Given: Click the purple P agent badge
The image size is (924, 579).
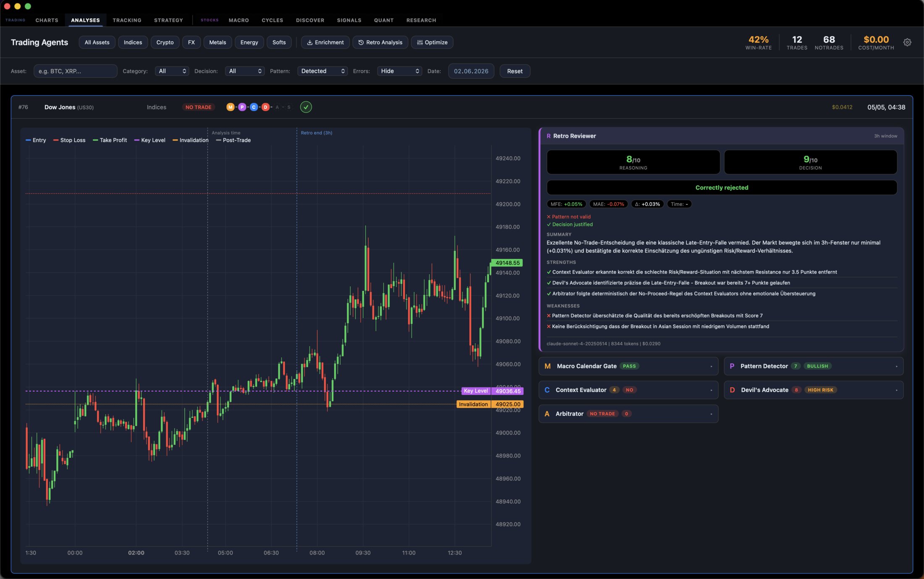Looking at the screenshot, I should [x=242, y=107].
